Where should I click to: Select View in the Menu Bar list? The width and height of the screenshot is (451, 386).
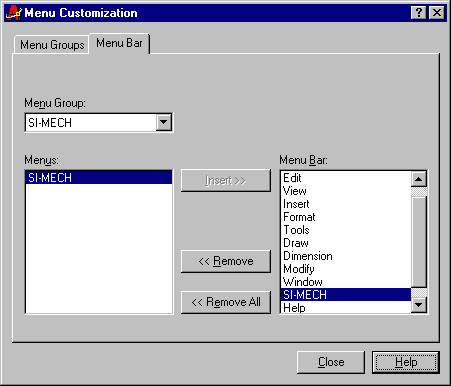[x=346, y=191]
